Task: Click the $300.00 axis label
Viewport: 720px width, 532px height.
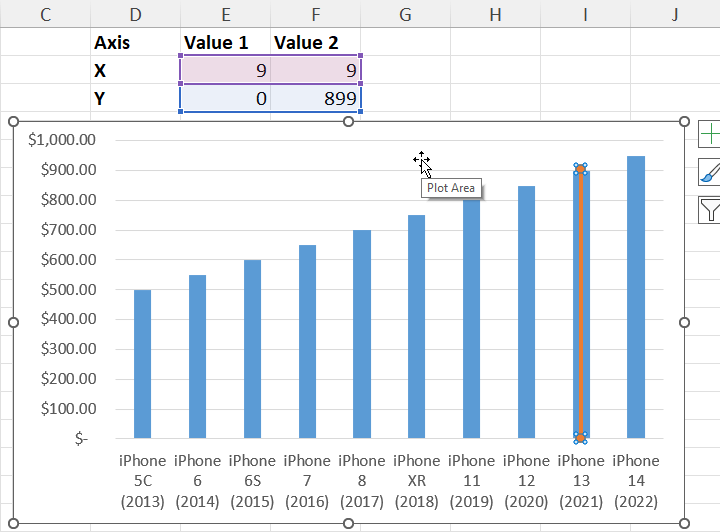Action: click(x=68, y=348)
